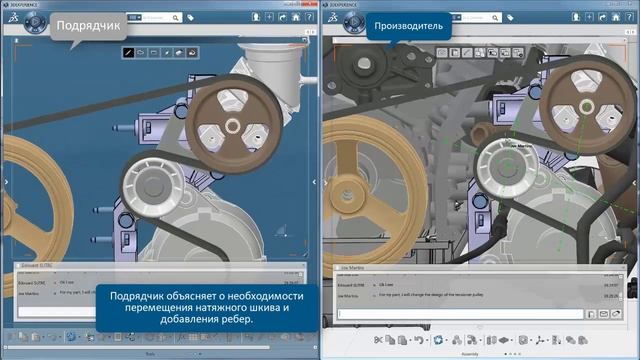The width and height of the screenshot is (640, 360).
Task: Click the last icon in the left markup bar
Action: tap(192, 53)
